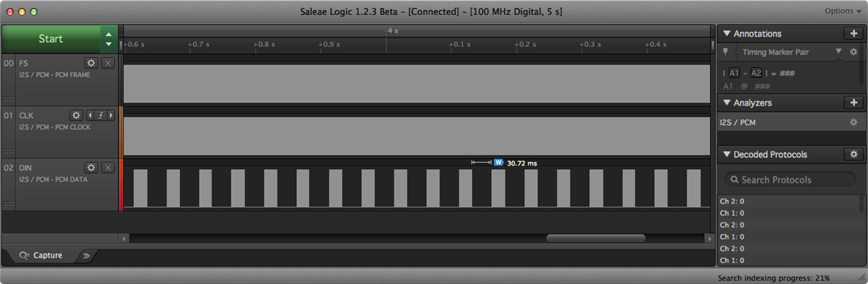Open the capture settings arrows beside Start
Image resolution: width=868 pixels, height=284 pixels.
(x=109, y=39)
